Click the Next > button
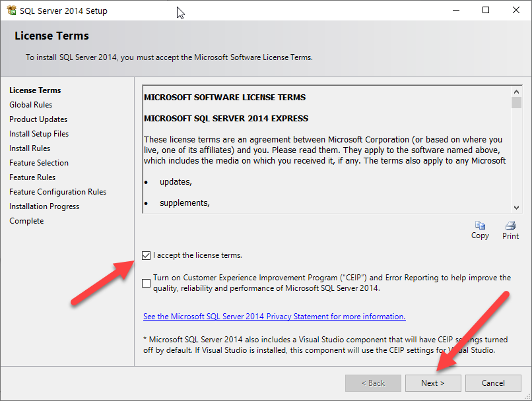Image resolution: width=532 pixels, height=401 pixels. pyautogui.click(x=433, y=383)
